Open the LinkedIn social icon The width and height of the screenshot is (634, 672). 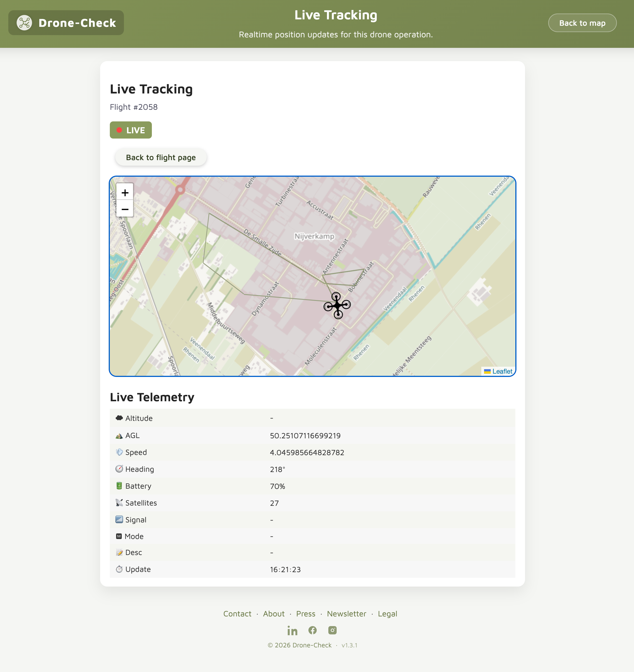pyautogui.click(x=292, y=631)
